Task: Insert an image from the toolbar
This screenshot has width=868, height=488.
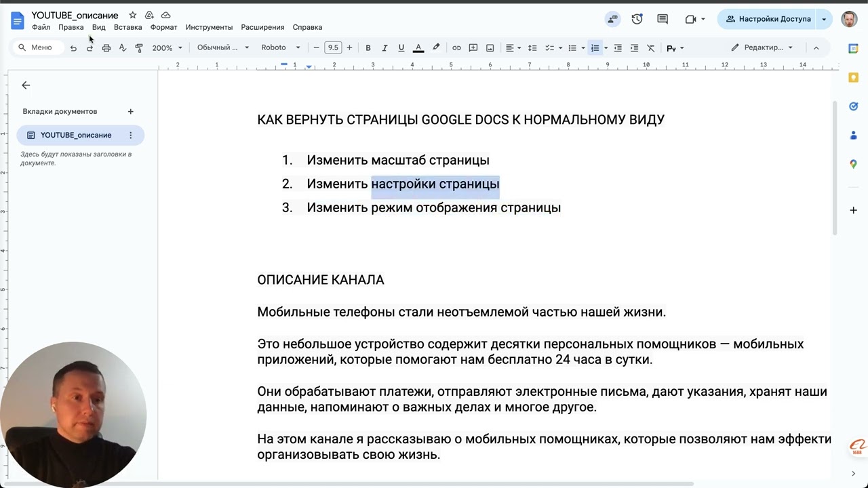Action: coord(490,48)
